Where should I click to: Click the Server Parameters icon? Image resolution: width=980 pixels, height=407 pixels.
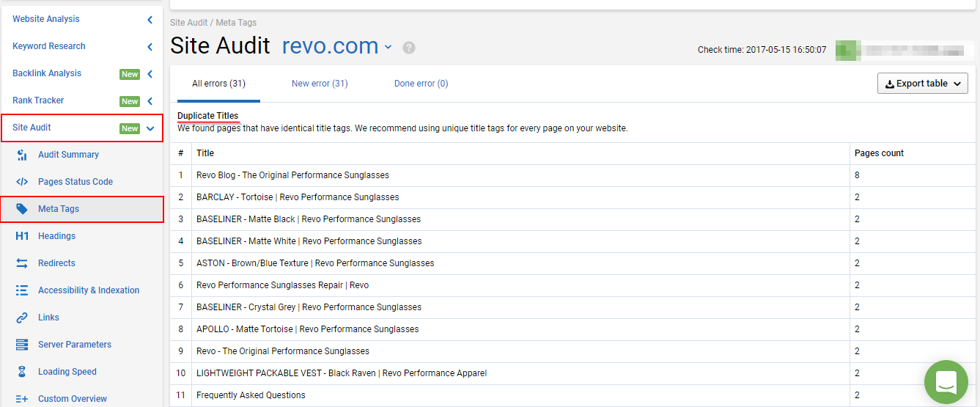(22, 345)
